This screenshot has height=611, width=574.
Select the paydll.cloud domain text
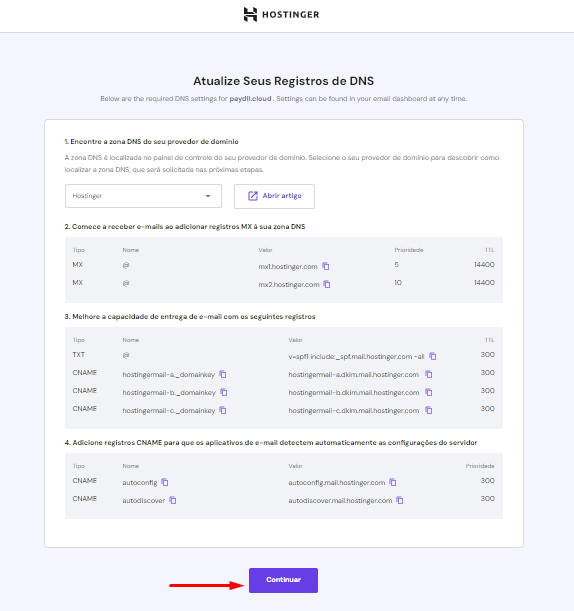pyautogui.click(x=250, y=99)
